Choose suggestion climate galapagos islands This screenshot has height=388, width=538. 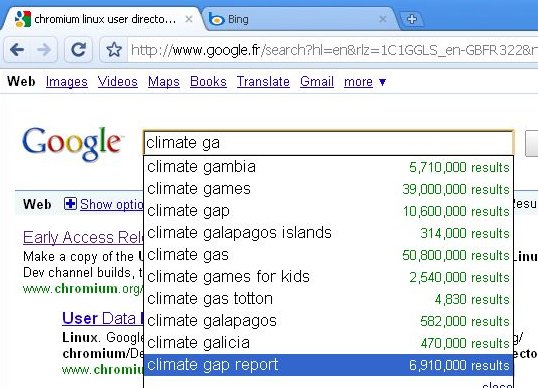328,233
